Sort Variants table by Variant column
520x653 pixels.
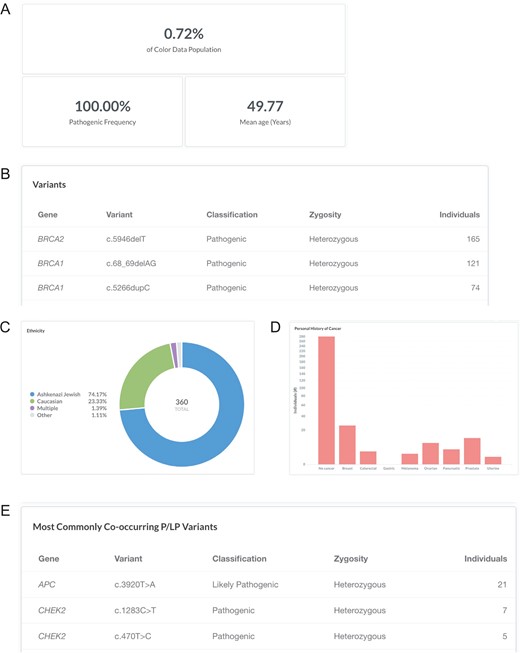[119, 214]
